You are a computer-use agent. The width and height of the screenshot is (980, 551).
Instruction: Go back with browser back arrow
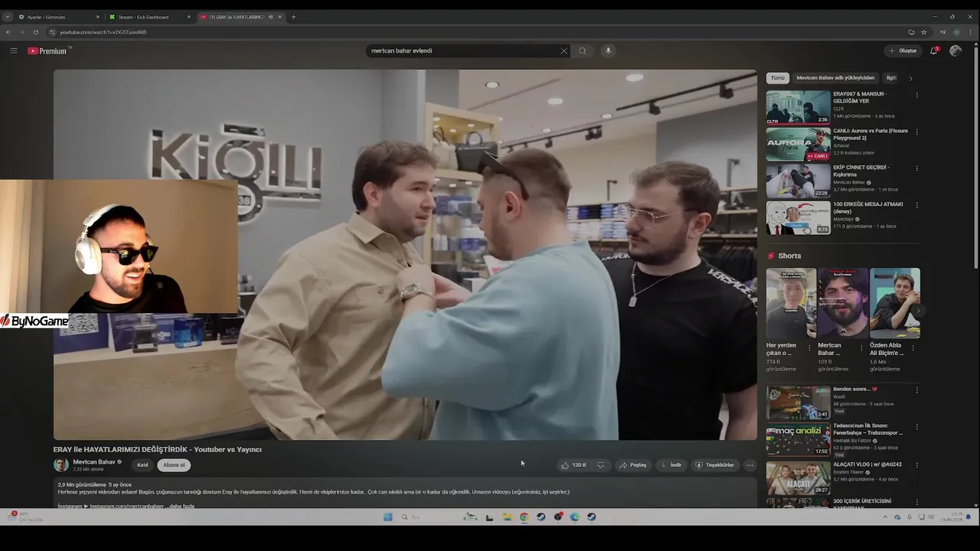[8, 32]
